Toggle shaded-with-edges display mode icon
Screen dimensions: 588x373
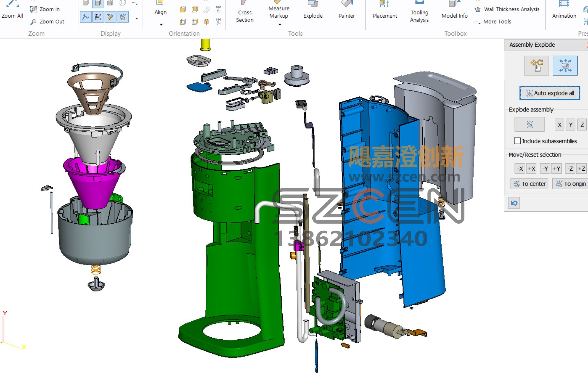click(98, 3)
